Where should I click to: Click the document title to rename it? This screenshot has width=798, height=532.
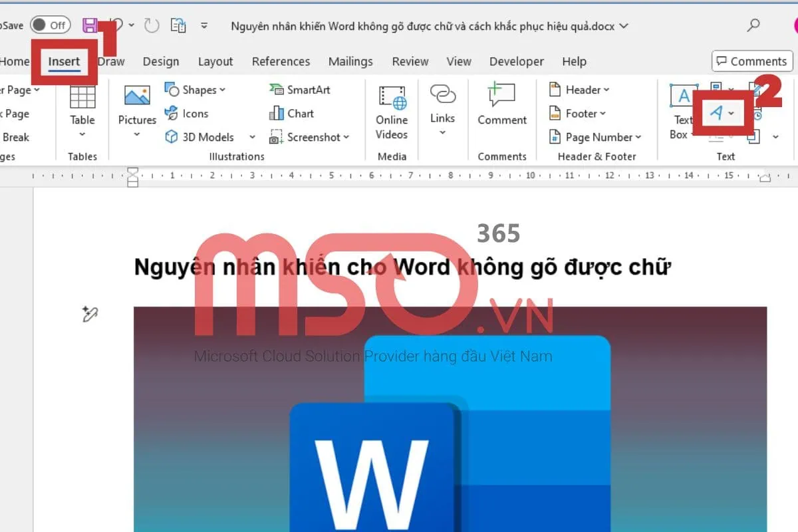pyautogui.click(x=421, y=26)
